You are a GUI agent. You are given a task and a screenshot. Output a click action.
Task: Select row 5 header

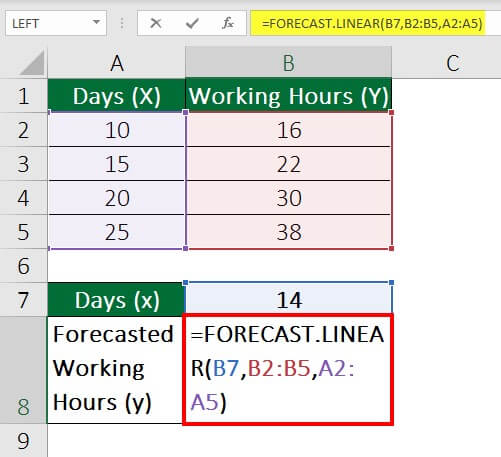23,232
